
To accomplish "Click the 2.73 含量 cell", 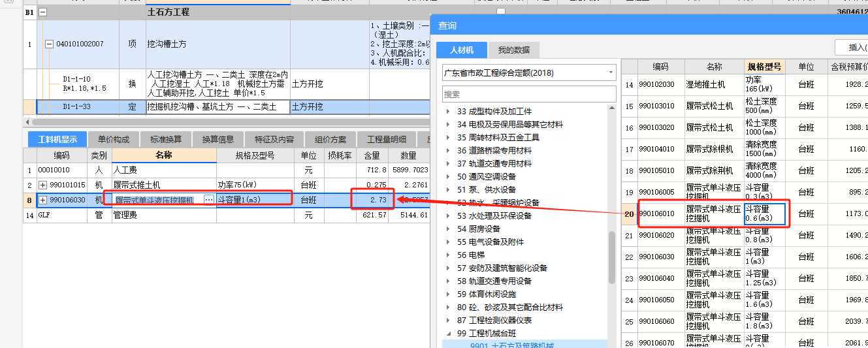I will click(373, 200).
